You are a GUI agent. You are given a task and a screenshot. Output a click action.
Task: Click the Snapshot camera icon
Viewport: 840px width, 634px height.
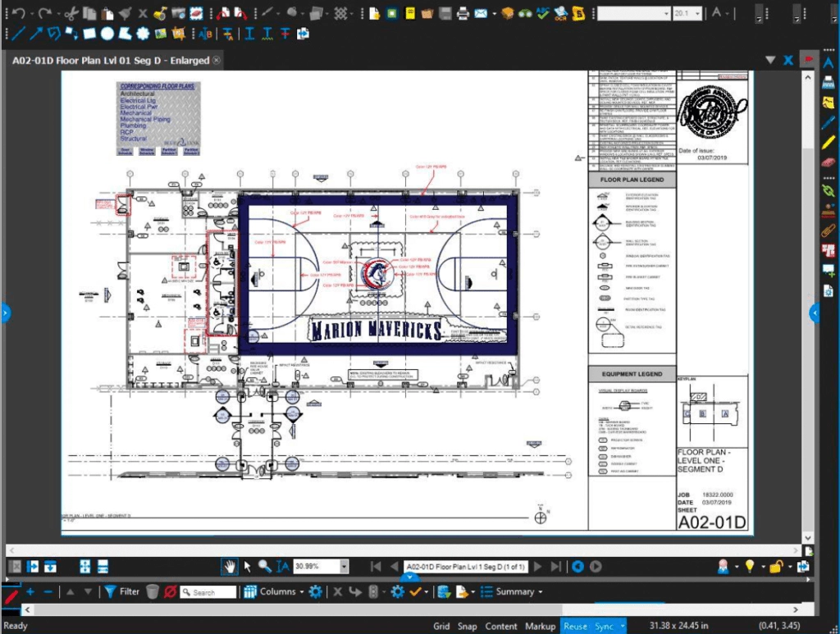pos(178,13)
